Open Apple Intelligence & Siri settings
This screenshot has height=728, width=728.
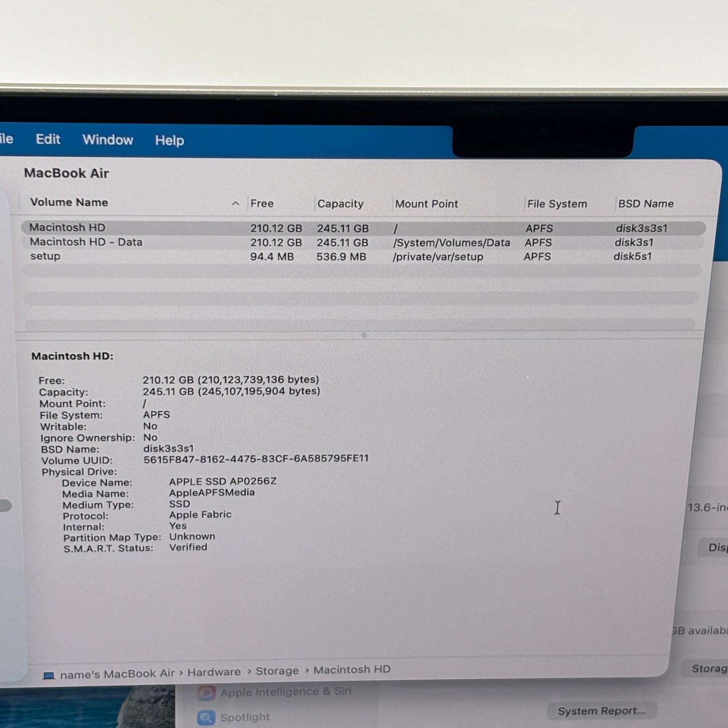click(286, 692)
